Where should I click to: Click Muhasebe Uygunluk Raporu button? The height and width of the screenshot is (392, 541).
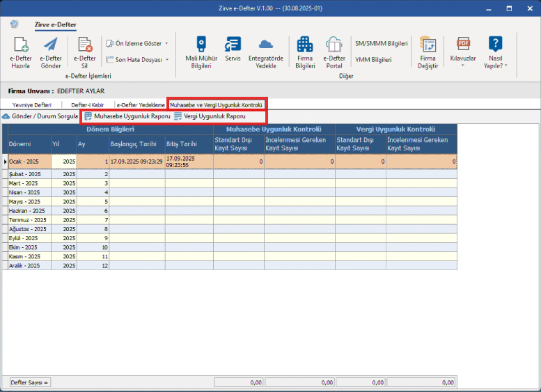coord(127,116)
